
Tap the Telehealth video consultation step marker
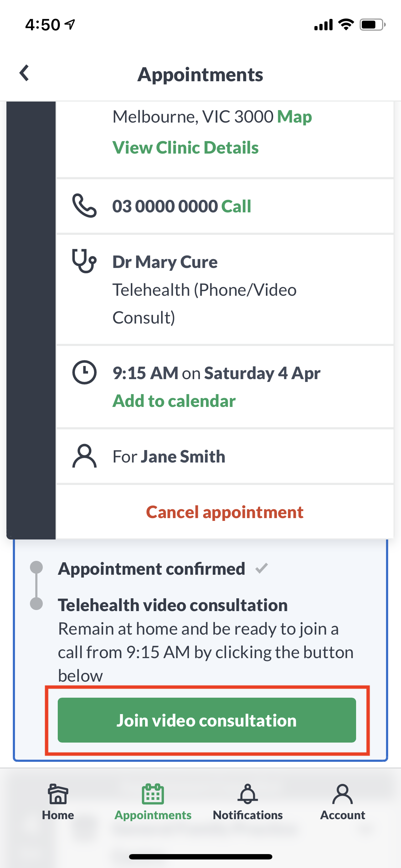pyautogui.click(x=36, y=604)
